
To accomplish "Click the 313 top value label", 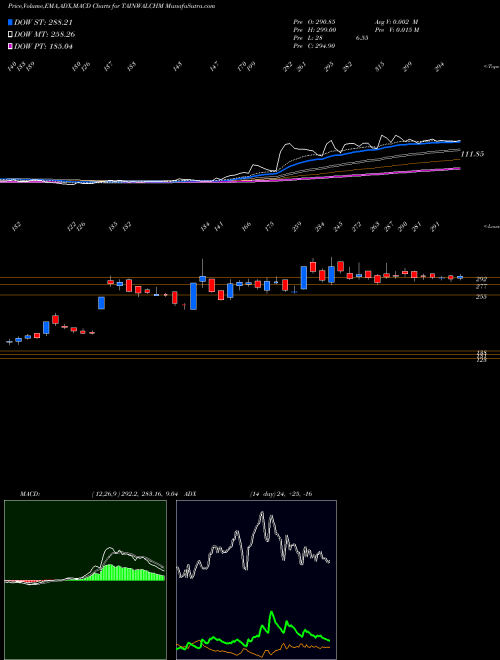I will tap(380, 67).
